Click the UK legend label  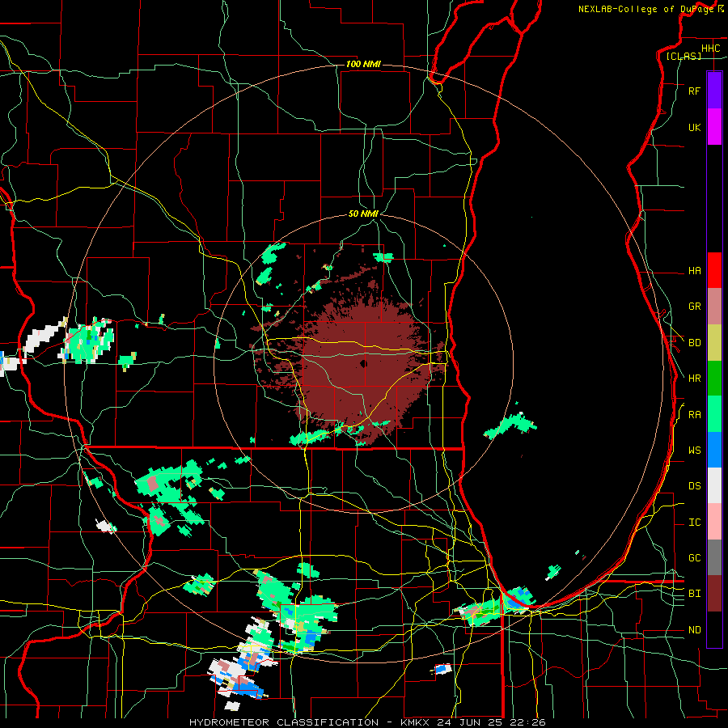tap(694, 127)
